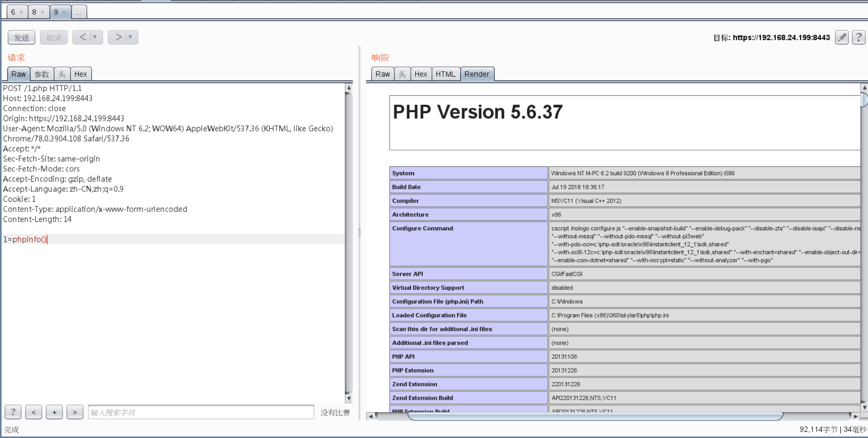Open the request Hex tab
Screen dimensions: 868x438
pos(80,74)
